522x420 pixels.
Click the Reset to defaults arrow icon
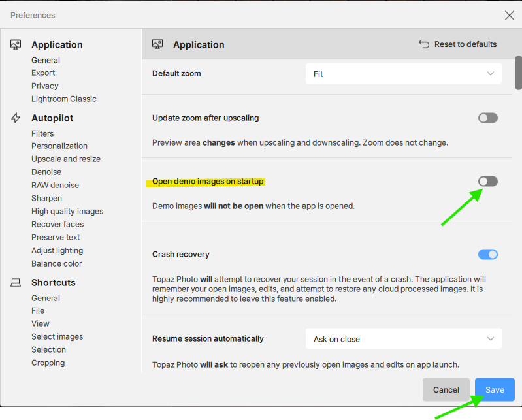coord(424,44)
